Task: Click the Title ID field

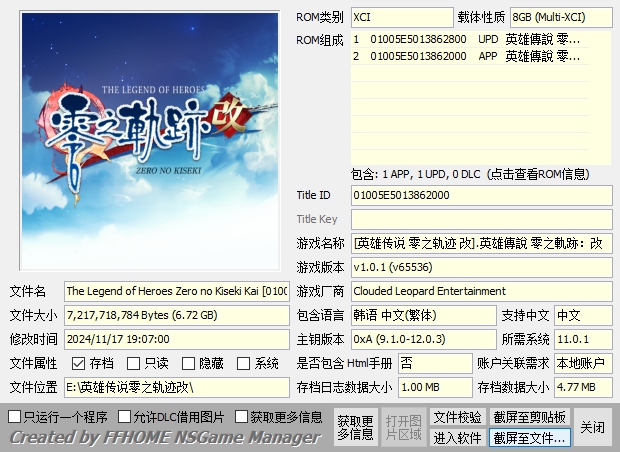Action: (x=481, y=195)
